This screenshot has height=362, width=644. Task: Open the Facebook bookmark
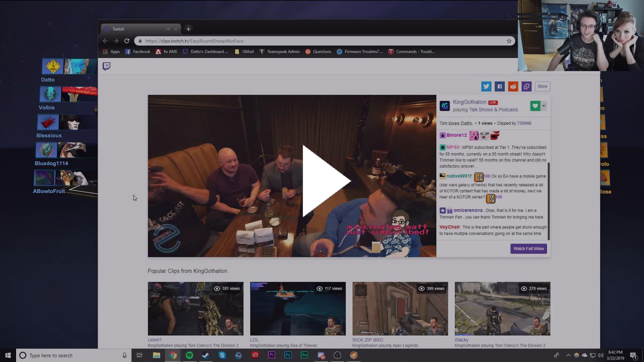click(138, 51)
